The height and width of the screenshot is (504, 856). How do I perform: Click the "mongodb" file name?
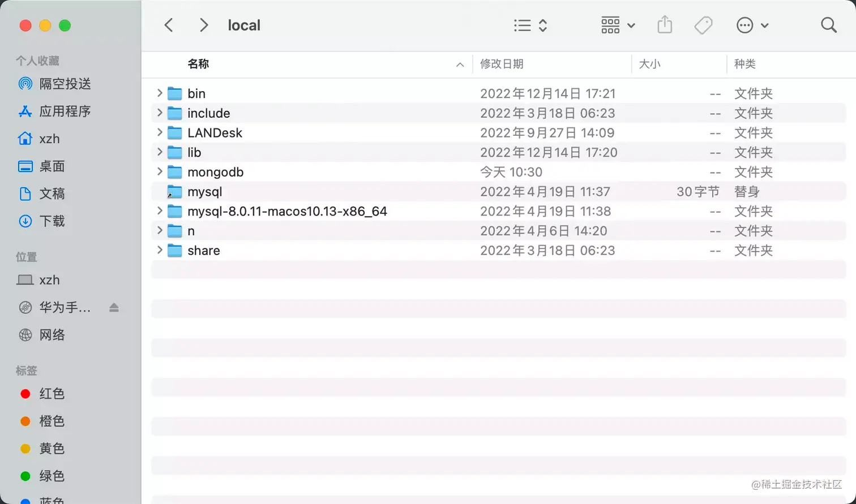pos(216,172)
